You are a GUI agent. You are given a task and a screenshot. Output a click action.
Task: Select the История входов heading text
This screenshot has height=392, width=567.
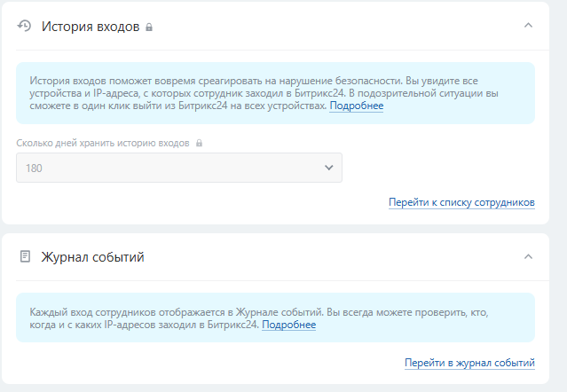pyautogui.click(x=91, y=27)
